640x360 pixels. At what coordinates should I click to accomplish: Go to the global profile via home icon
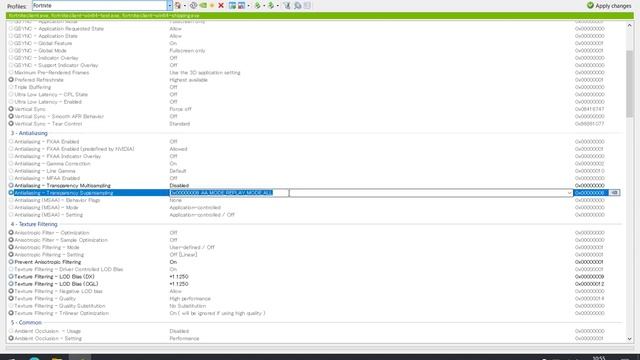[178, 5]
